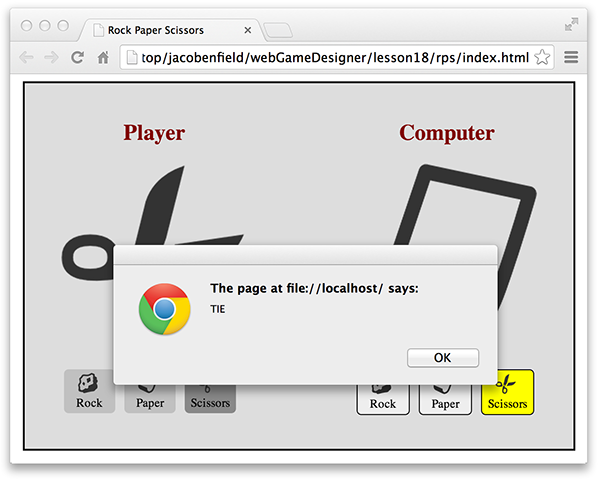Click the address bar URL field
This screenshot has height=479, width=600.
click(x=337, y=57)
